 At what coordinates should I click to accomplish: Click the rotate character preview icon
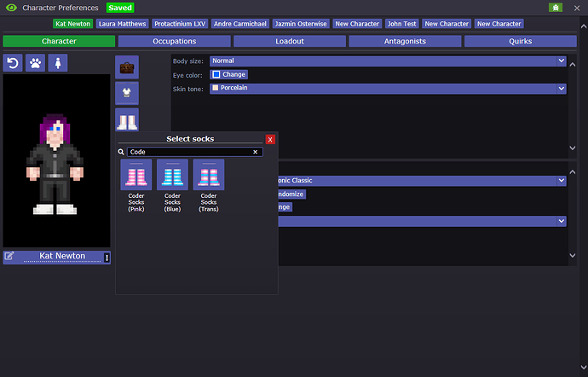coord(13,63)
